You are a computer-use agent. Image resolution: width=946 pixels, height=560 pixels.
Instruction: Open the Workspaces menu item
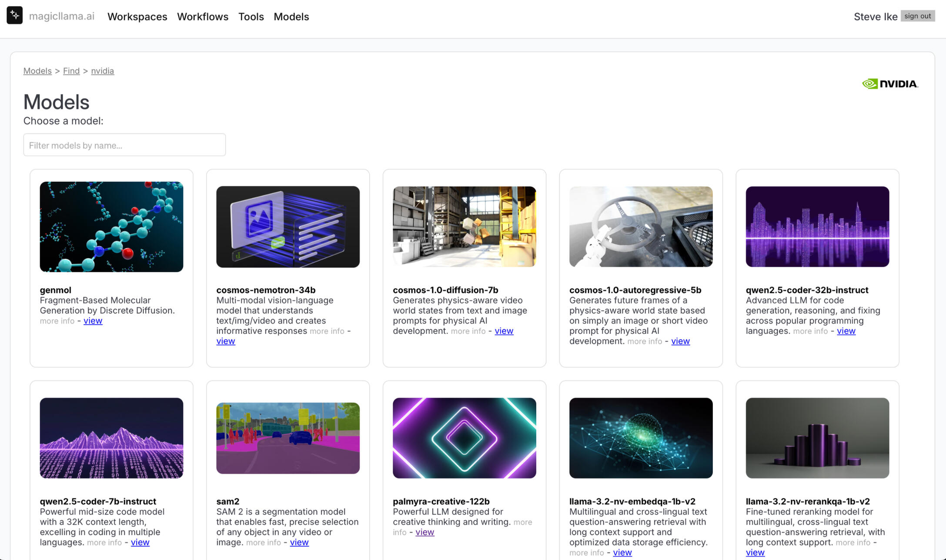coord(137,17)
